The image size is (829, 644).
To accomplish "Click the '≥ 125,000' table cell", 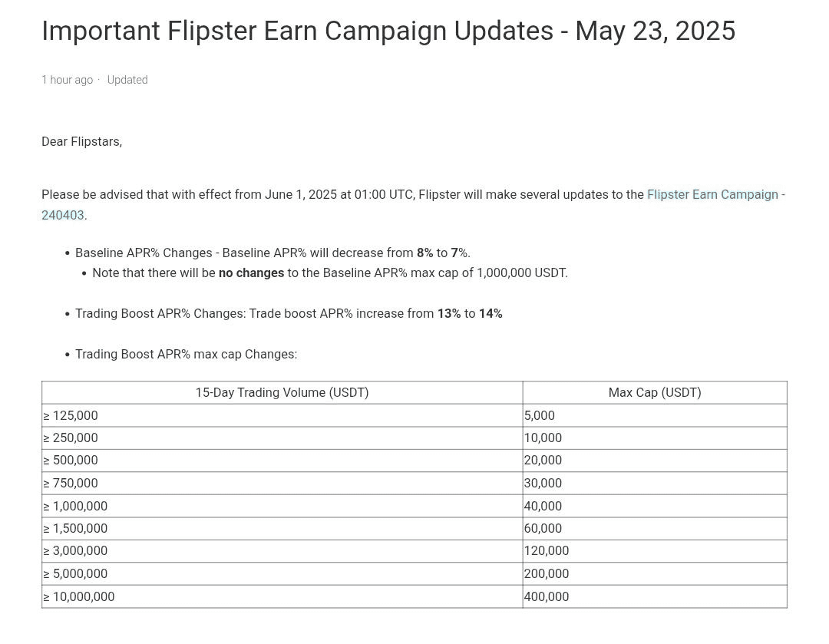I will (282, 415).
